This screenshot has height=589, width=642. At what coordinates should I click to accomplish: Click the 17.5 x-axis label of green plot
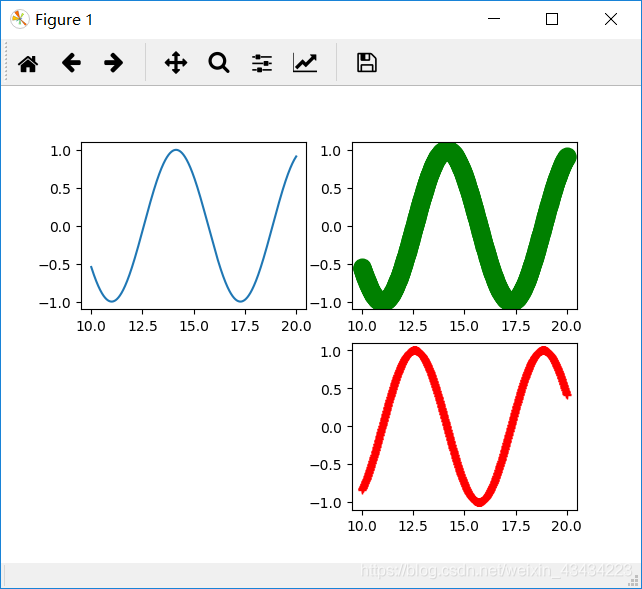click(x=516, y=326)
